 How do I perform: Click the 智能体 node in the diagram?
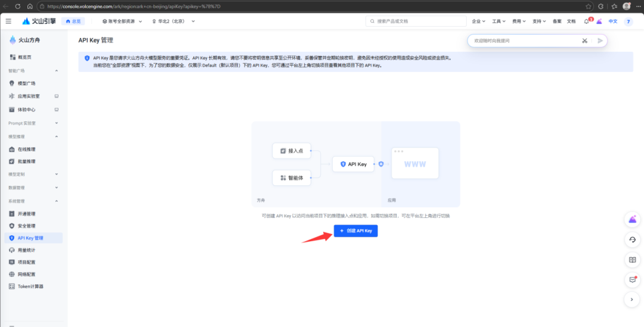point(292,178)
